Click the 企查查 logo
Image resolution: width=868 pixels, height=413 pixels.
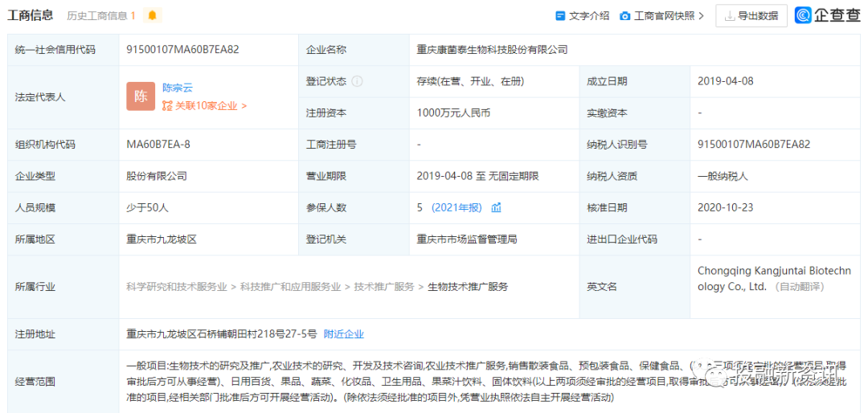pyautogui.click(x=827, y=15)
